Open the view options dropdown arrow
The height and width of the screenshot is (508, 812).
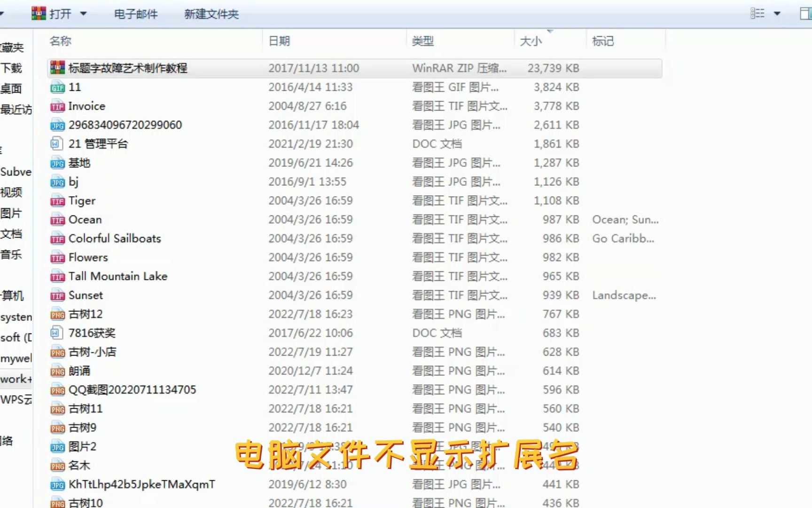777,14
